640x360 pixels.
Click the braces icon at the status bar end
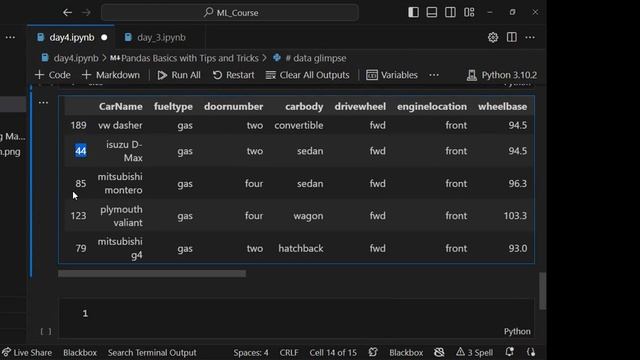coord(531,352)
